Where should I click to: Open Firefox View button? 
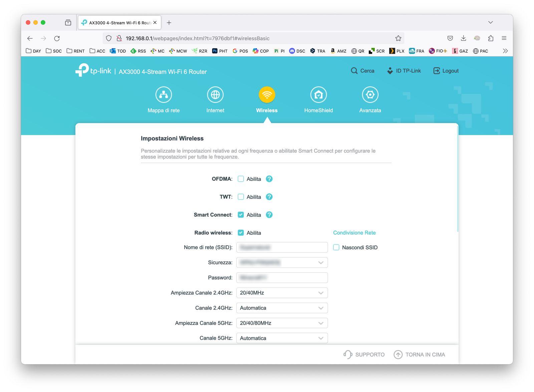point(68,23)
